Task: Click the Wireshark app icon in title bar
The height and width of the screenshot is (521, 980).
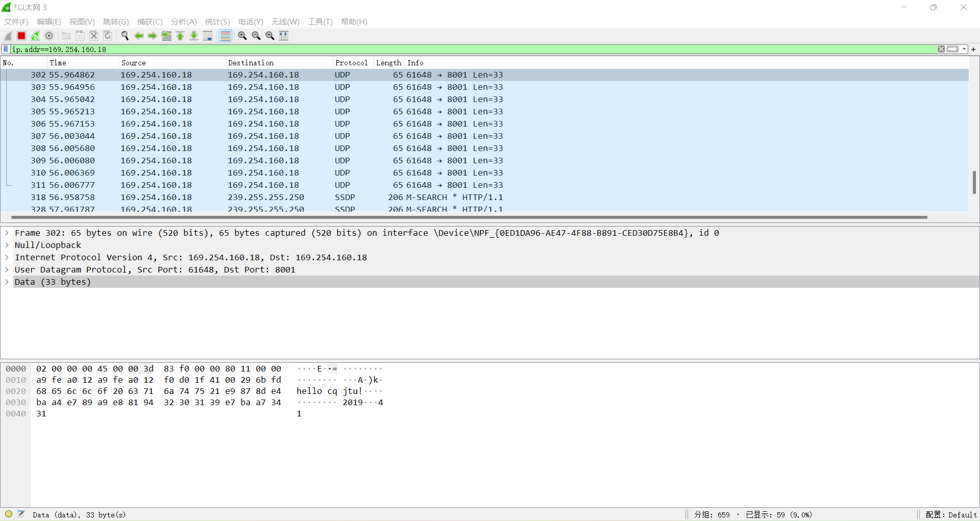Action: coord(7,7)
